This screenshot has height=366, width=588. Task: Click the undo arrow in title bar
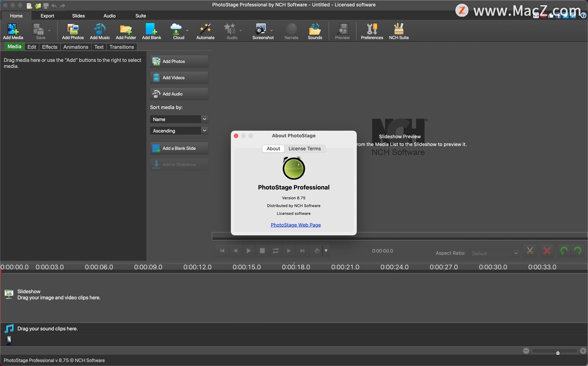[x=54, y=6]
